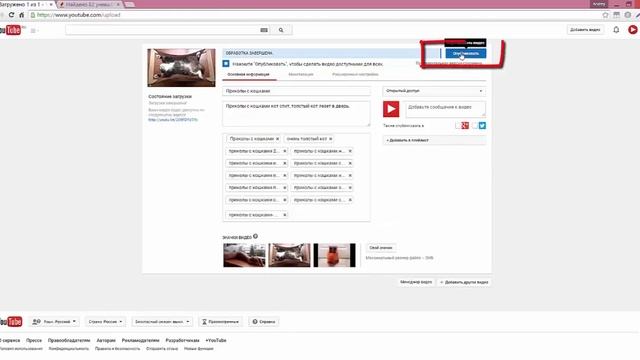Open the 'Рекламодателям' footer link

coord(141,340)
